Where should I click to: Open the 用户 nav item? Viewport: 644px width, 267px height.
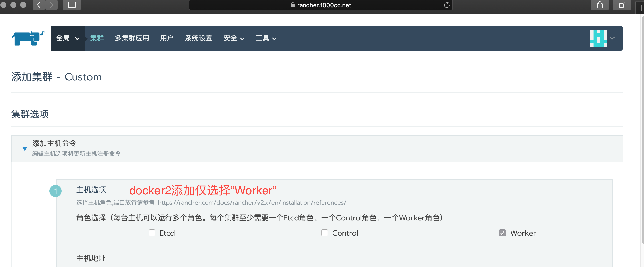[167, 38]
